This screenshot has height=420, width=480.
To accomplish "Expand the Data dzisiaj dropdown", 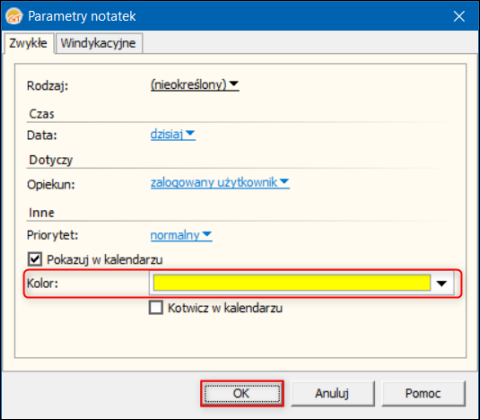I will pos(173,134).
